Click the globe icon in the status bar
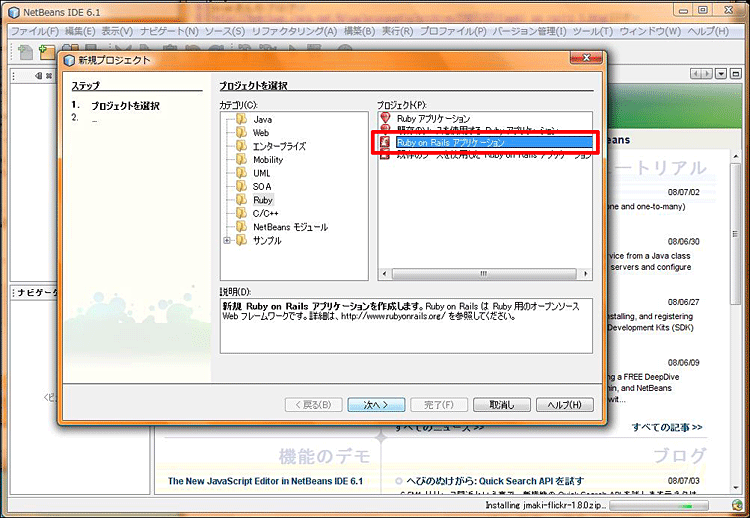Screen dimensions: 750x518 [737, 505]
